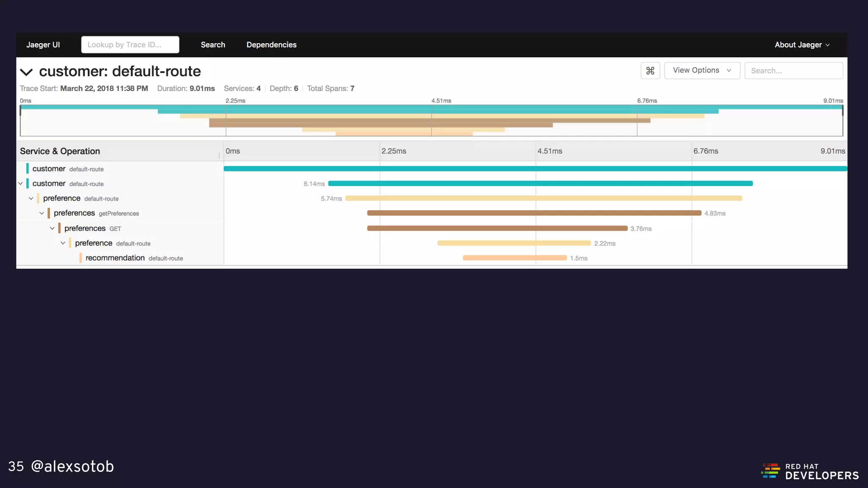868x488 pixels.
Task: Collapse the trace header chevron
Action: pyautogui.click(x=26, y=72)
